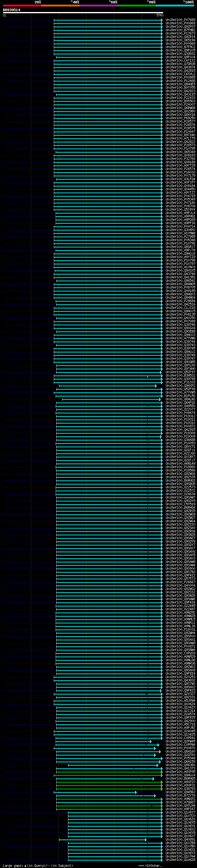Click label UniRef100_Q96360

(x=180, y=765)
